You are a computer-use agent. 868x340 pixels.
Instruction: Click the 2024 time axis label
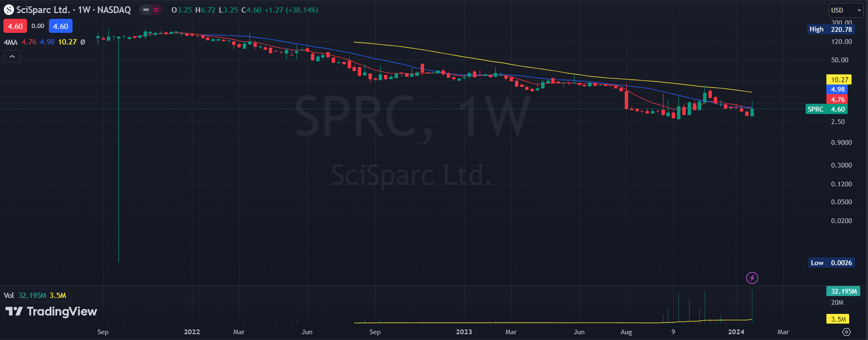coord(736,332)
